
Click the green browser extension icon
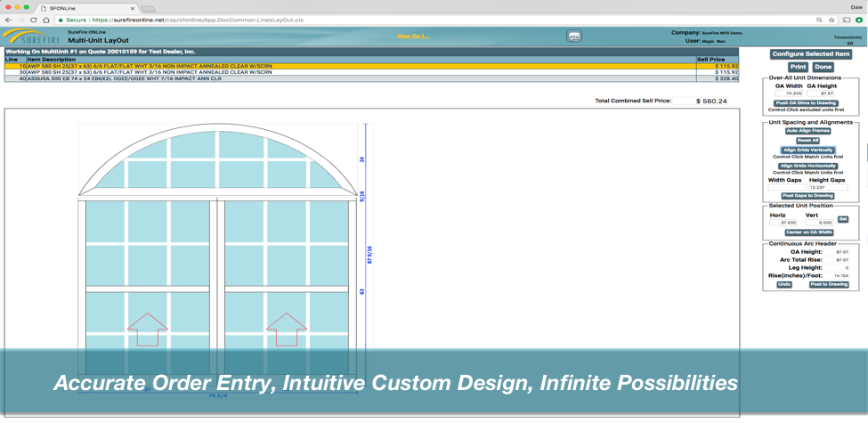[858, 20]
